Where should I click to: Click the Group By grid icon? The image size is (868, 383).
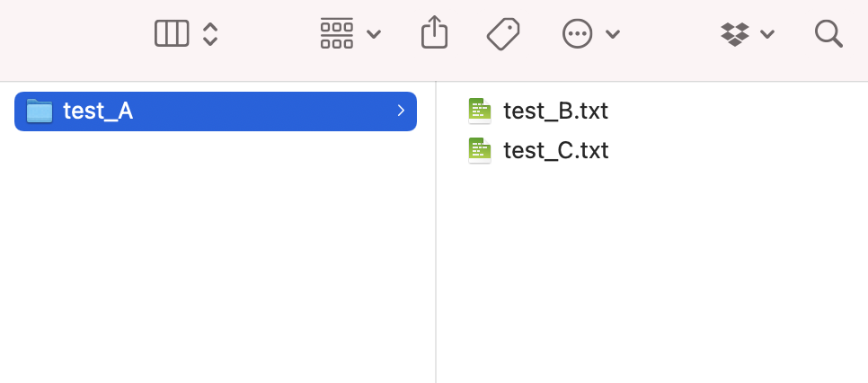pos(337,33)
